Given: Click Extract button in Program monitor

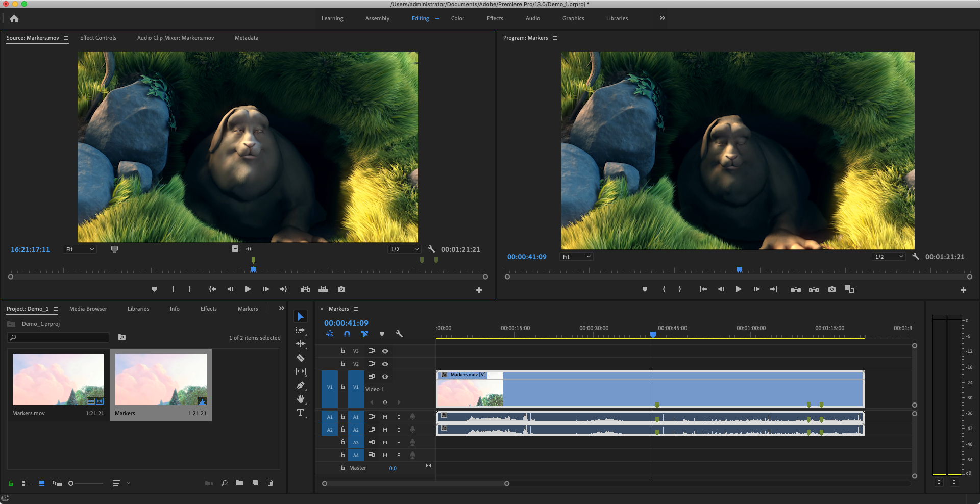Looking at the screenshot, I should (x=814, y=289).
